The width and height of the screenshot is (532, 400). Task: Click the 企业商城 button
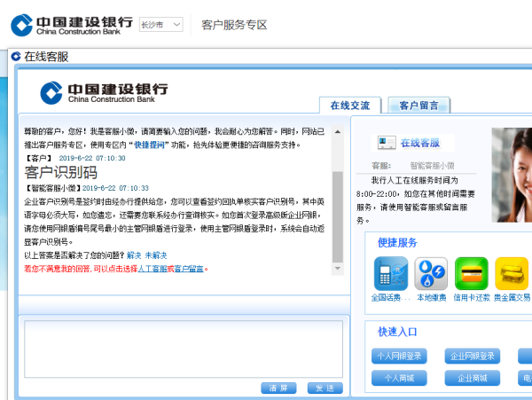coord(473,378)
